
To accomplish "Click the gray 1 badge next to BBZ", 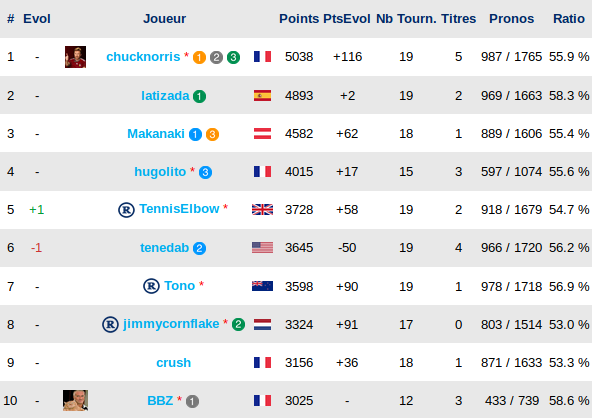I will click(192, 401).
